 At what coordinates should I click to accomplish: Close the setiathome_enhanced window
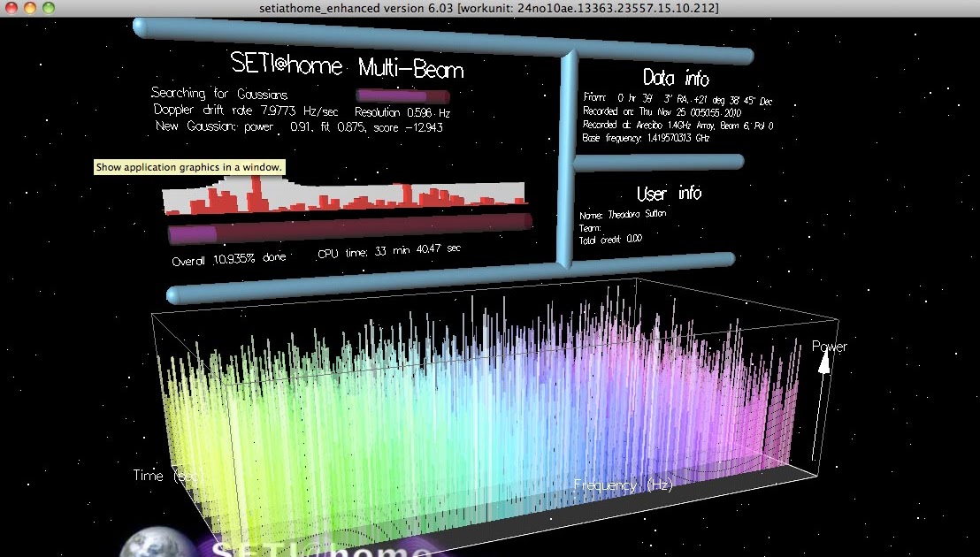tap(11, 8)
